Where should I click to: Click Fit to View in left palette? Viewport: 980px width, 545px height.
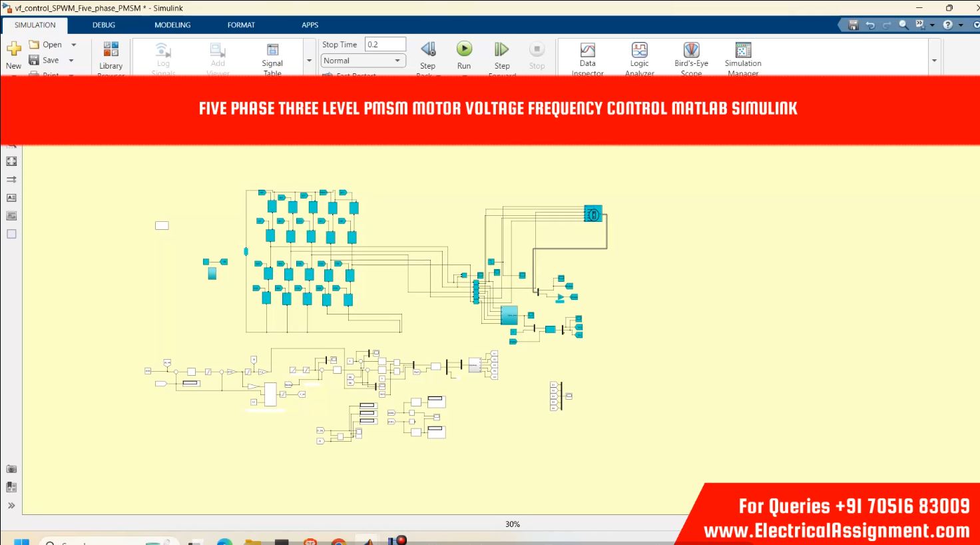point(11,161)
